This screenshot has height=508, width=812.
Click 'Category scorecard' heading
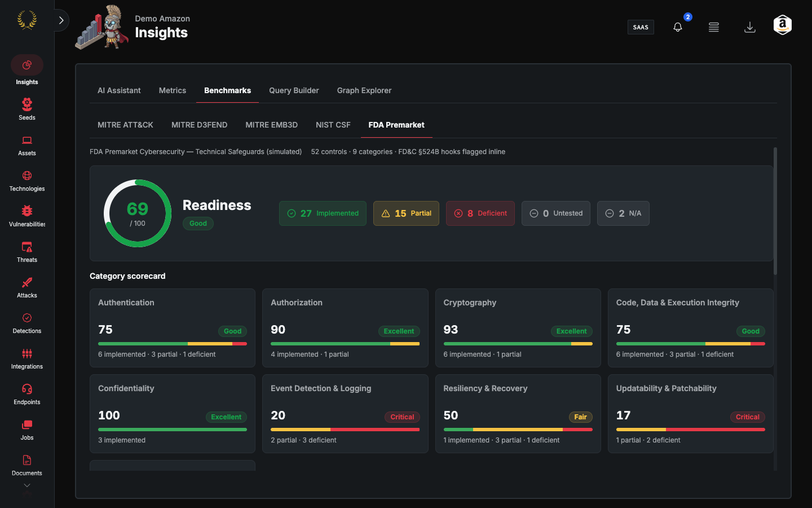pyautogui.click(x=127, y=276)
